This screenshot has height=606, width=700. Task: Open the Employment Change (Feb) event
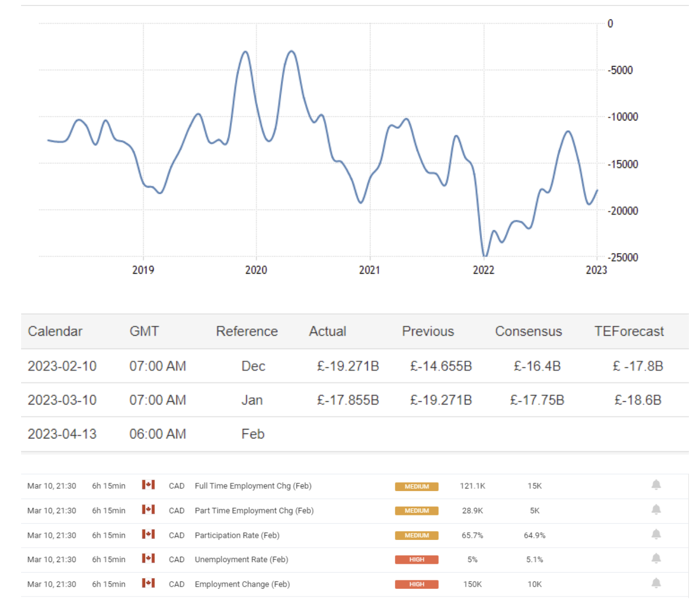(242, 584)
